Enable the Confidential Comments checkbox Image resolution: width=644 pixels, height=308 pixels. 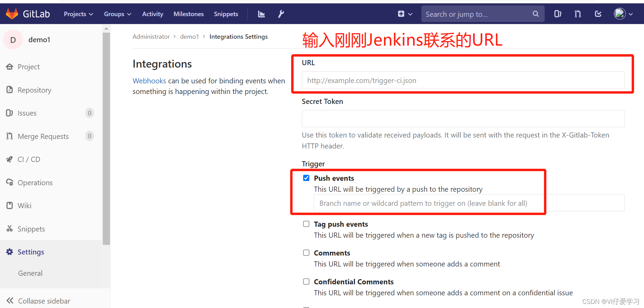pyautogui.click(x=306, y=282)
